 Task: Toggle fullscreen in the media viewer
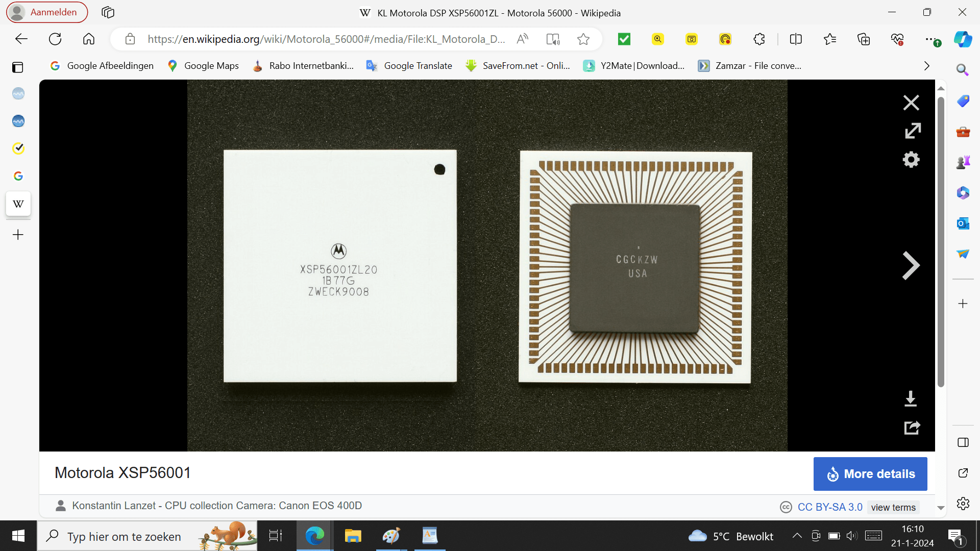[x=913, y=131]
